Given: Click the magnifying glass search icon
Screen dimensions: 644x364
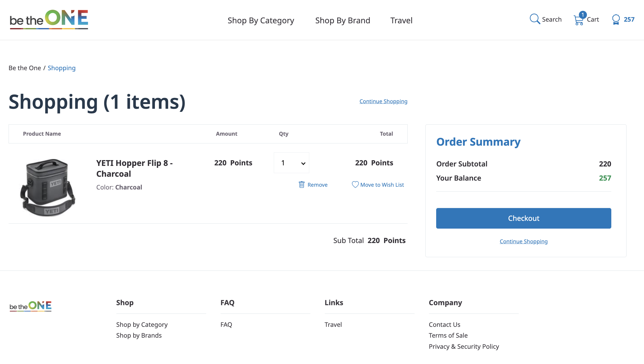Looking at the screenshot, I should [x=535, y=19].
